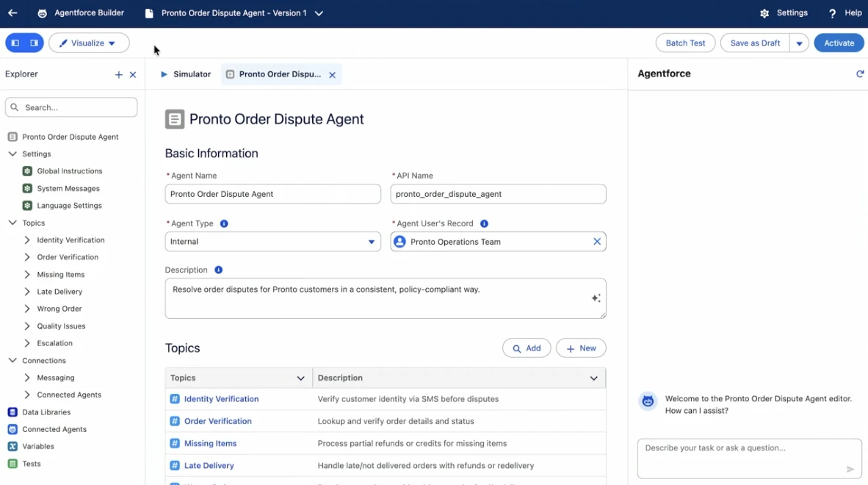This screenshot has height=485, width=868.
Task: Toggle the left panel visibility
Action: tap(15, 43)
